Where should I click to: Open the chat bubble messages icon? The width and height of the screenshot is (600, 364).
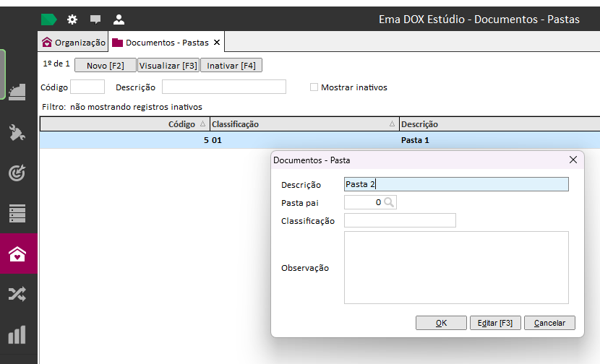(95, 19)
